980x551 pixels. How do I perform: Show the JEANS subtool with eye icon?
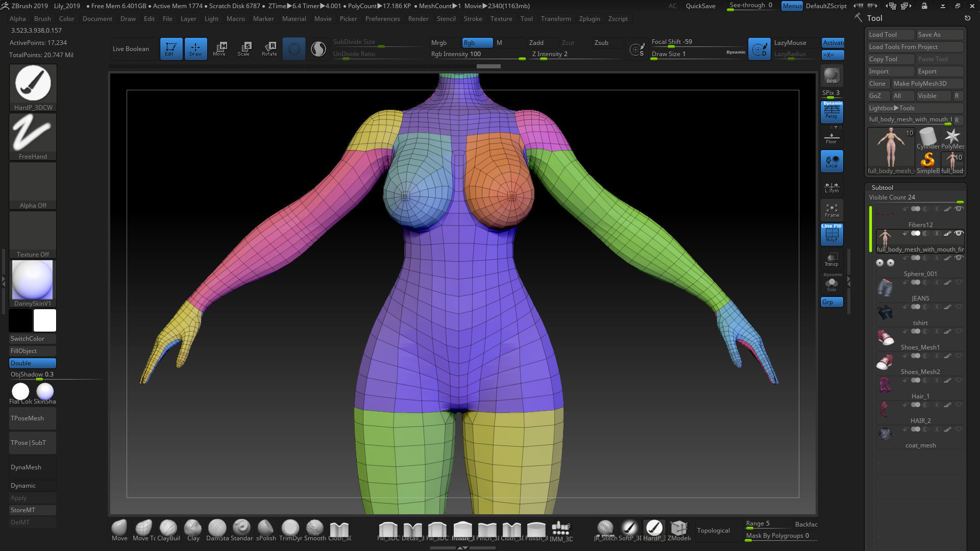pyautogui.click(x=959, y=282)
